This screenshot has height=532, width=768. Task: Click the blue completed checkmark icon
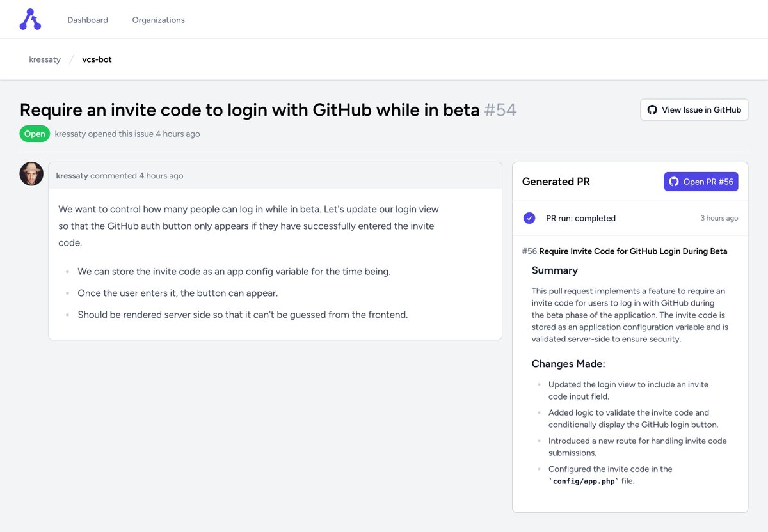click(x=529, y=217)
